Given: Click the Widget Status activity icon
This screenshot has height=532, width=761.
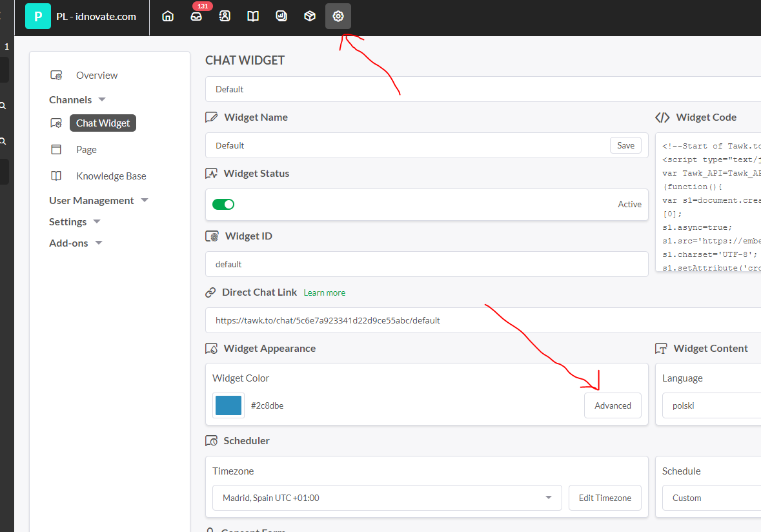Looking at the screenshot, I should [x=211, y=173].
